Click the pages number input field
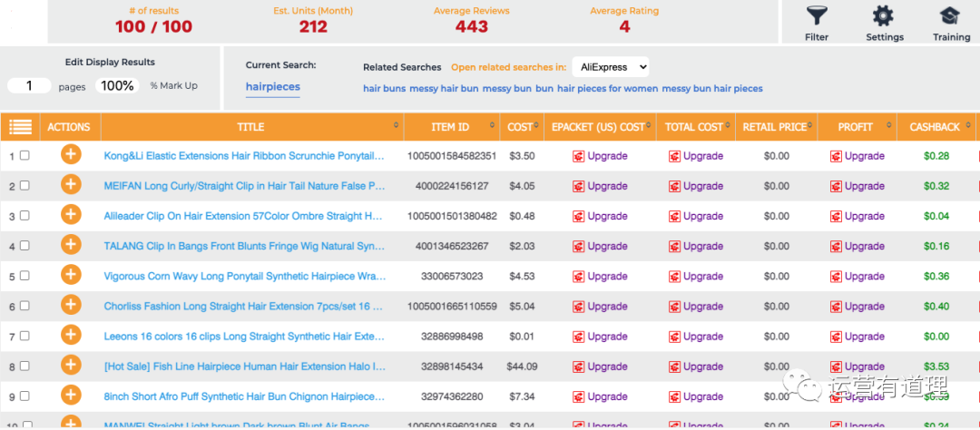 pyautogui.click(x=30, y=85)
